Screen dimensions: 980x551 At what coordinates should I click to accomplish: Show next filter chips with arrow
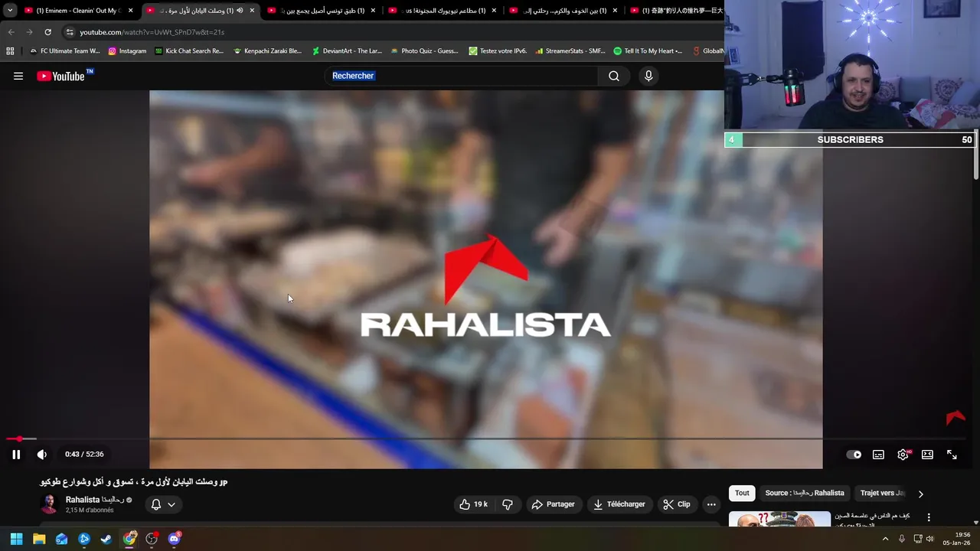[x=920, y=494]
